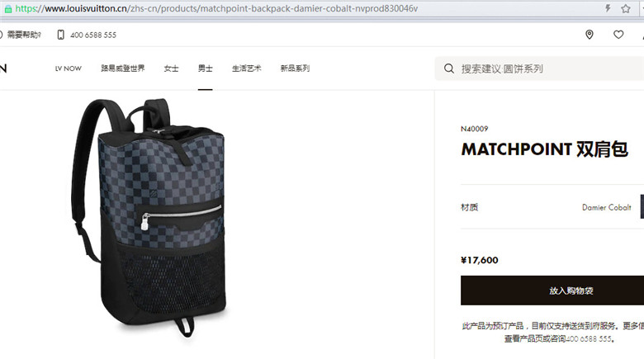Viewport: 644px width, 359px height.
Task: Click the phone icon beside 400 6588 555
Action: tap(61, 35)
